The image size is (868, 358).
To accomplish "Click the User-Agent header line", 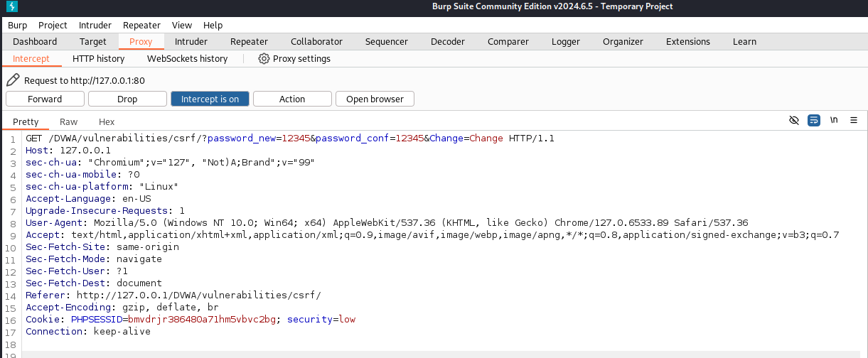I will 387,222.
